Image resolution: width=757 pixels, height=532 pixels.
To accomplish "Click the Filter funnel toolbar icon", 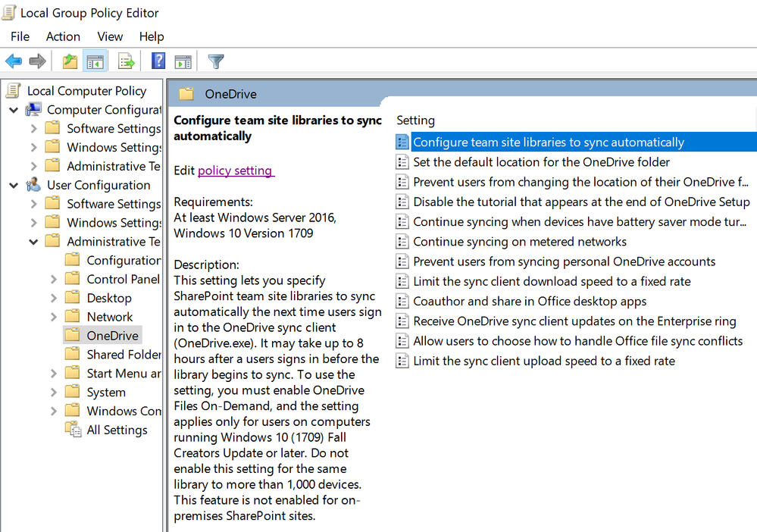I will pyautogui.click(x=216, y=61).
